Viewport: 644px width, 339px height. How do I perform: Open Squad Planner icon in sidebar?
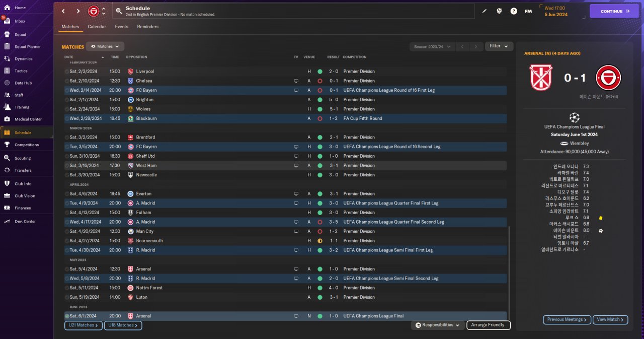[x=7, y=47]
